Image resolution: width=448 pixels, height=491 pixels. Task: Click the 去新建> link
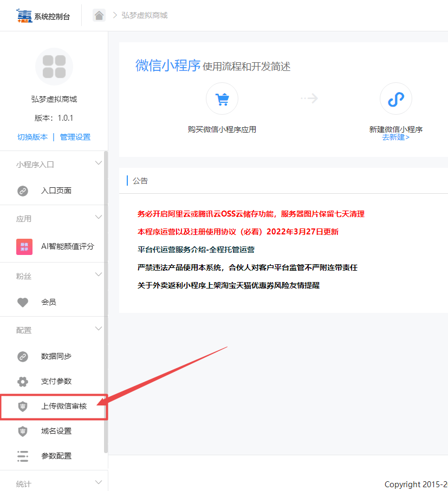pyautogui.click(x=395, y=137)
